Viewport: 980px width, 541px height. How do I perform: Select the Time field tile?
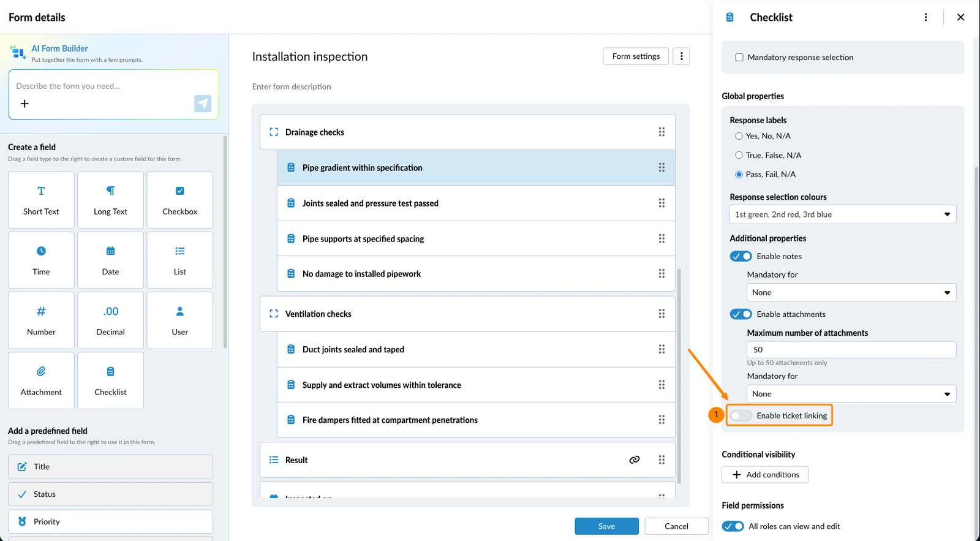click(41, 260)
